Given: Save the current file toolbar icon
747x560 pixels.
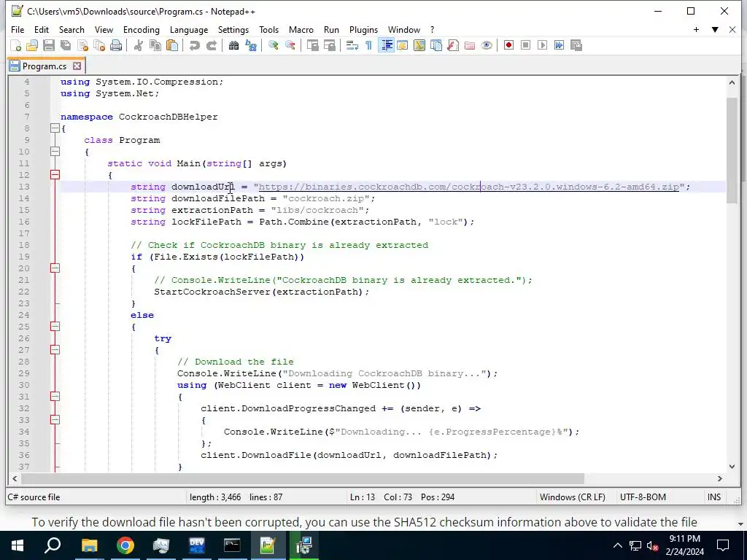Looking at the screenshot, I should pyautogui.click(x=49, y=45).
